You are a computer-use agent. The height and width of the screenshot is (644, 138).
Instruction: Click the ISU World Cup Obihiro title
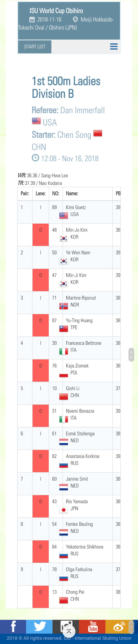pos(56,11)
